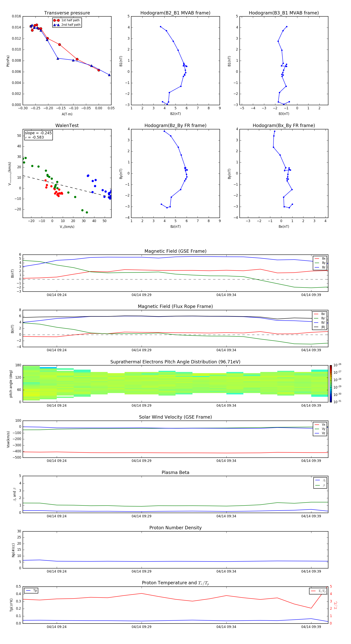Click the Magnetic Field (GSE Frame) title
The image size is (351, 644).
tap(175, 251)
